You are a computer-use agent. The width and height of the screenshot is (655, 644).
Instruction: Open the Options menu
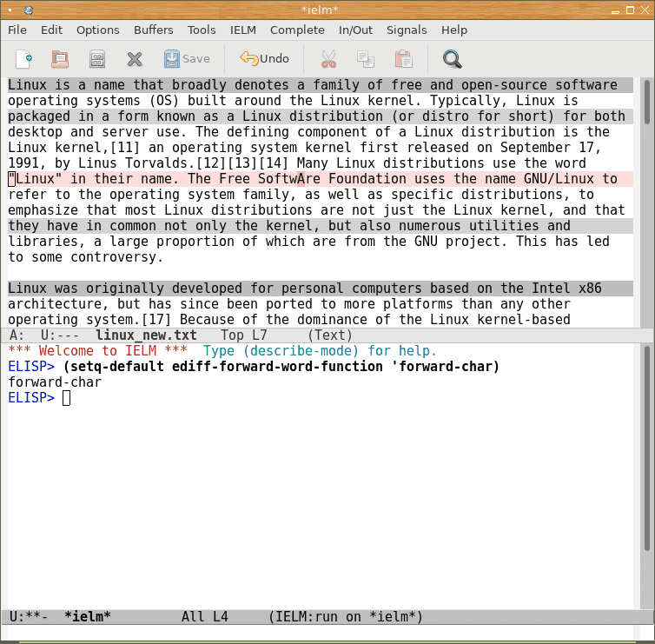98,30
